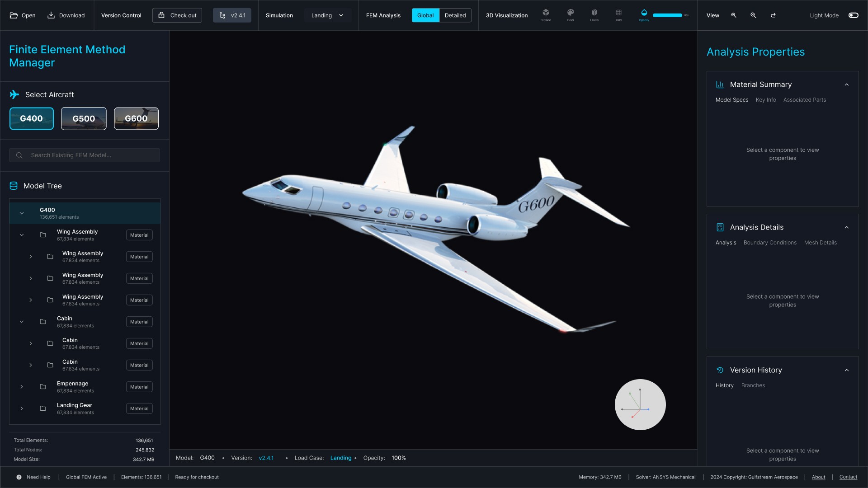Adjust the Opacity slider bar
The height and width of the screenshot is (488, 868).
667,15
